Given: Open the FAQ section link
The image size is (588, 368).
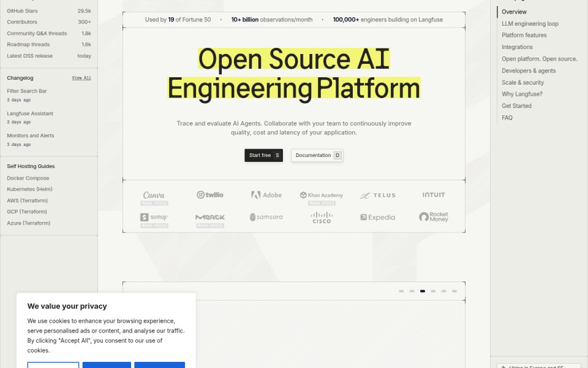Looking at the screenshot, I should (x=507, y=118).
